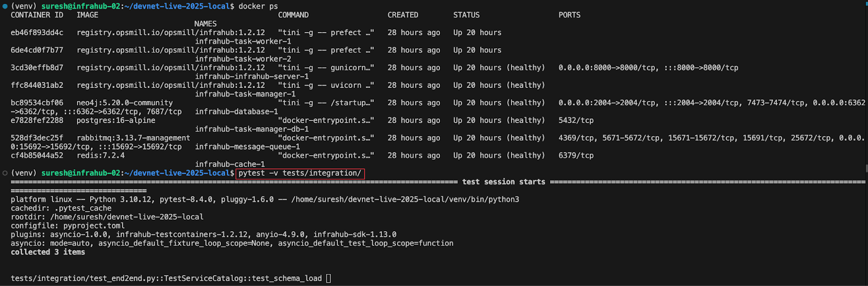Click the name infrahub-task-worker-1

243,41
